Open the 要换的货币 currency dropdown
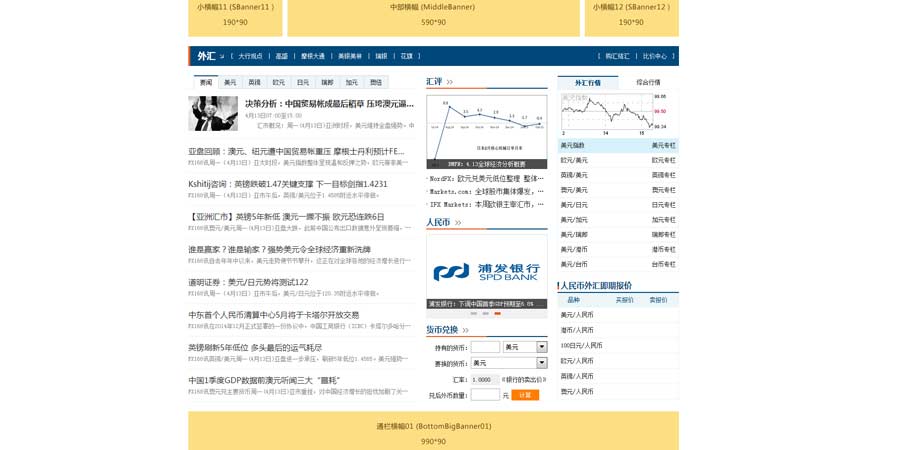The width and height of the screenshot is (900, 450). click(x=542, y=363)
